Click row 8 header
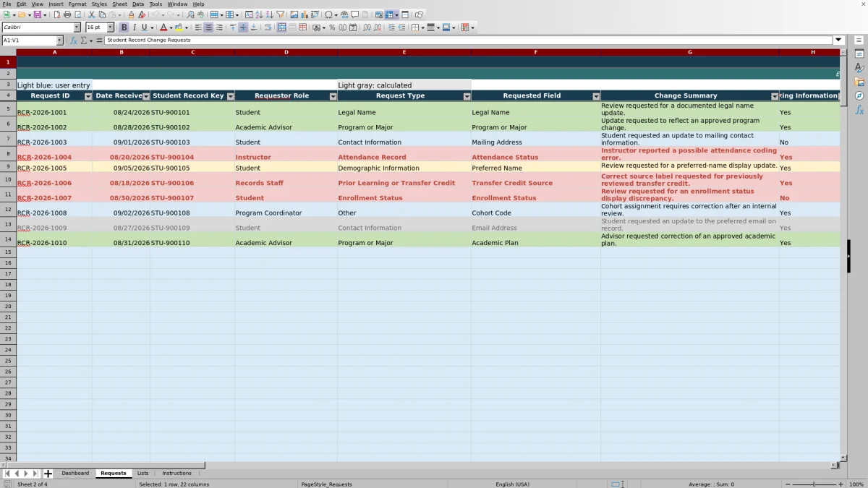 (8, 154)
